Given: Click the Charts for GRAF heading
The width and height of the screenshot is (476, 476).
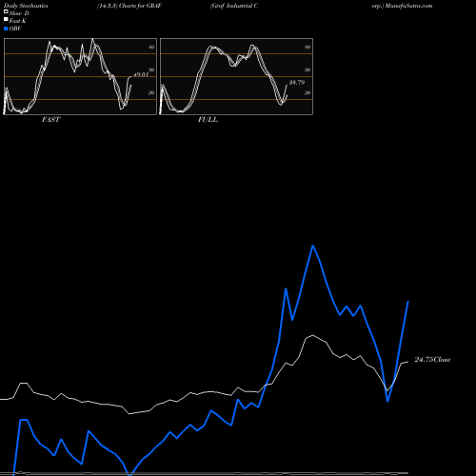Looking at the screenshot, I should (140, 6).
